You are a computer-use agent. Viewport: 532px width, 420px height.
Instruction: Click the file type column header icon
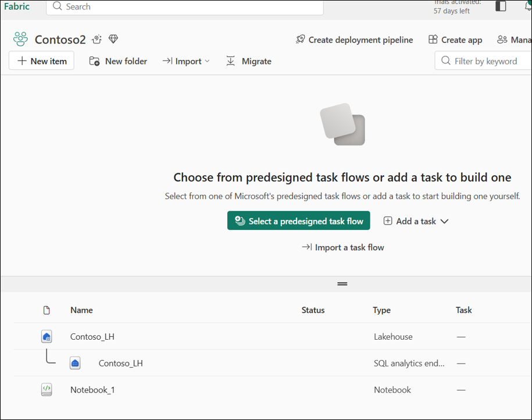point(47,310)
